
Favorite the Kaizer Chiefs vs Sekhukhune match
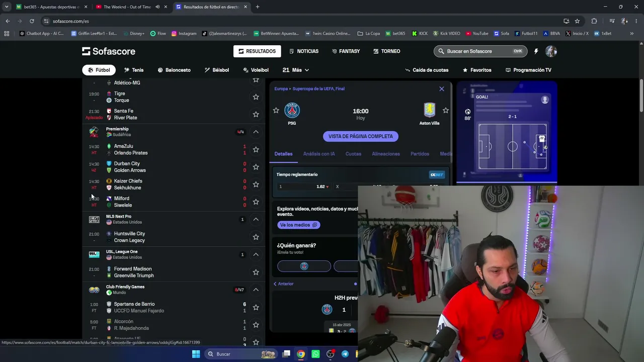point(256,185)
